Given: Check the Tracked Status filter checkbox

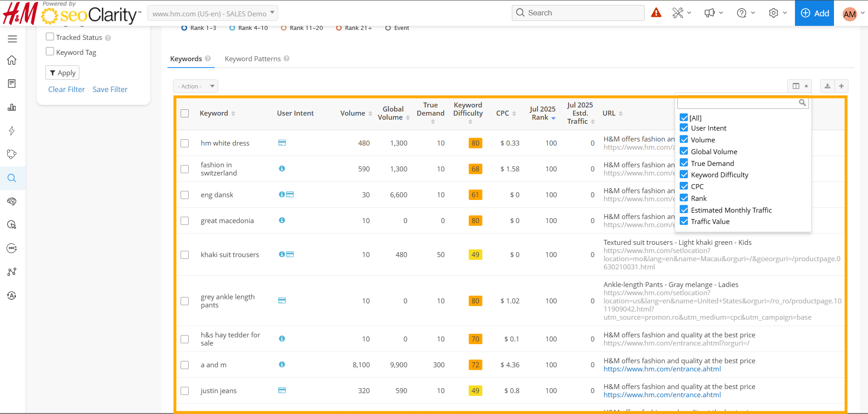Looking at the screenshot, I should coord(50,37).
